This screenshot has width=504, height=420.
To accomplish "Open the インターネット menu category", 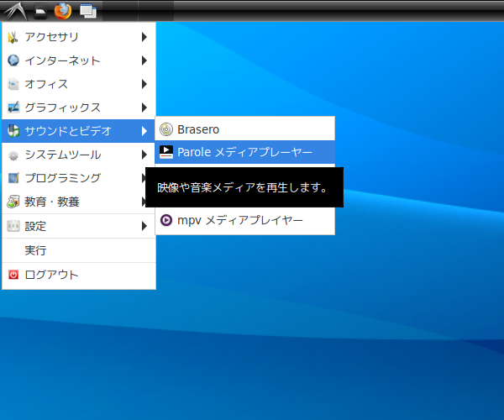I will 79,60.
